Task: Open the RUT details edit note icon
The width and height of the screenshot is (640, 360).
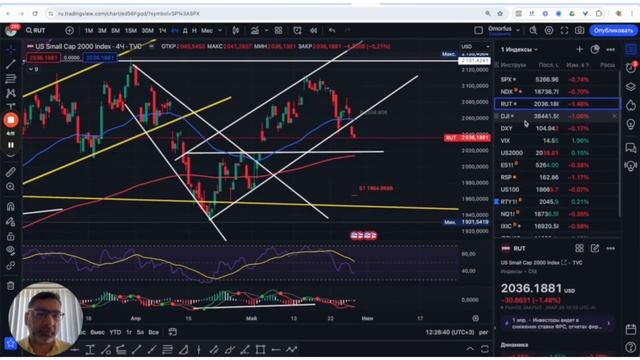Action: [595, 248]
